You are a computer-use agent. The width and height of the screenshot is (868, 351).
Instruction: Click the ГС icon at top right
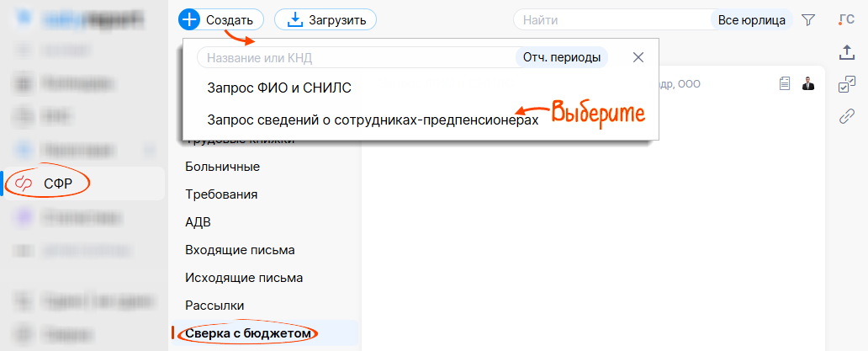pyautogui.click(x=846, y=19)
